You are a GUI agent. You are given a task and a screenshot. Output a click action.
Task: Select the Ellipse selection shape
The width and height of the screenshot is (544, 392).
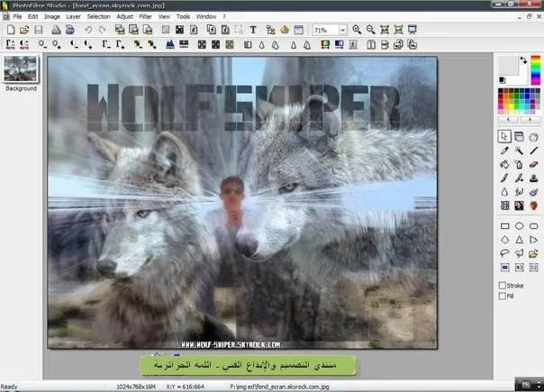pyautogui.click(x=519, y=226)
